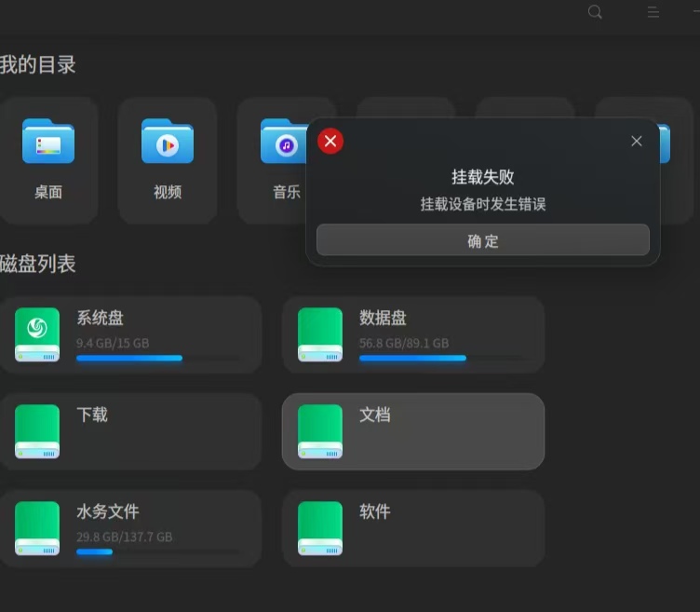This screenshot has height=612, width=700.
Task: Confirm with the 确定 button
Action: click(x=482, y=240)
